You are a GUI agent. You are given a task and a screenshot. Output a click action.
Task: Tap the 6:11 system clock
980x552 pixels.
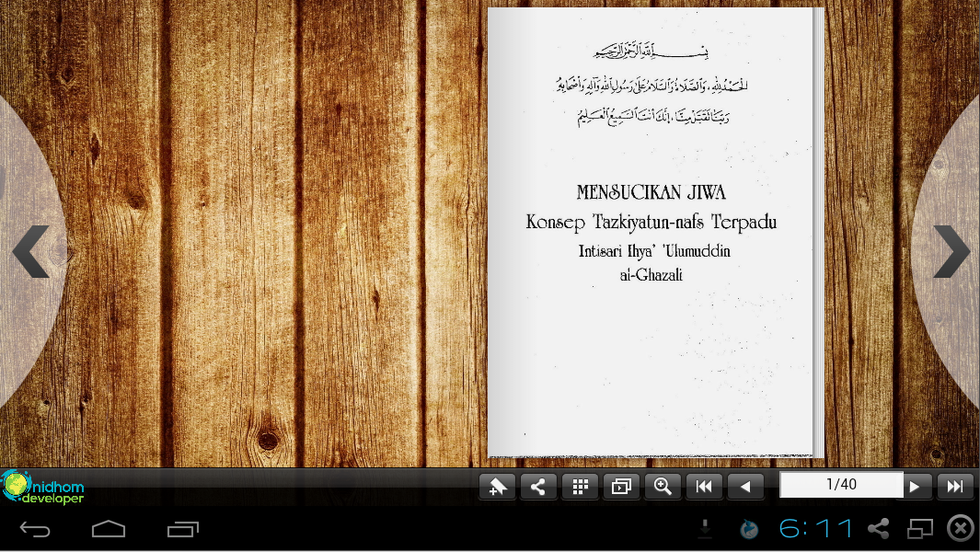click(815, 529)
